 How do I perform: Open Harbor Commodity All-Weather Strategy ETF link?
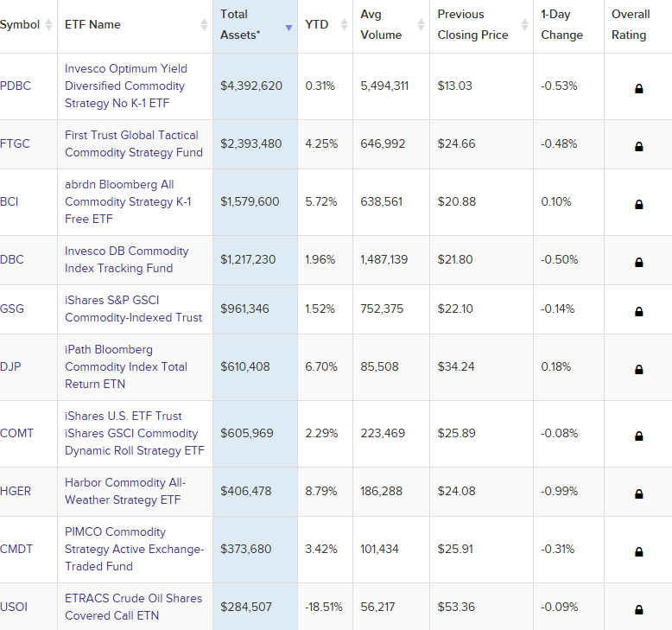coord(124,491)
